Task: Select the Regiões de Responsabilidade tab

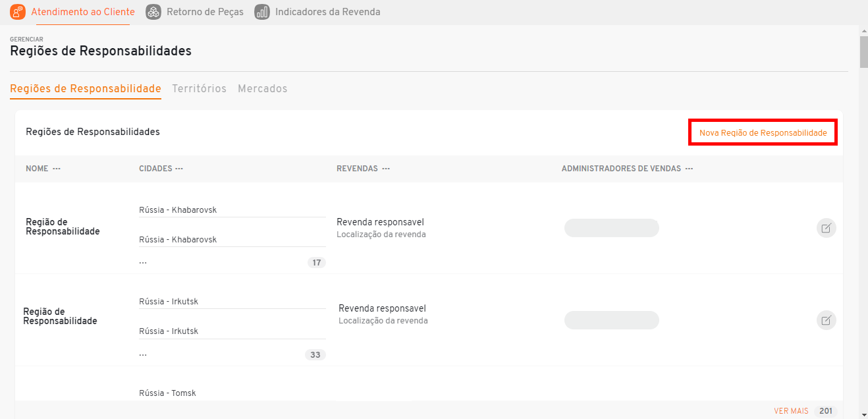Action: 86,89
